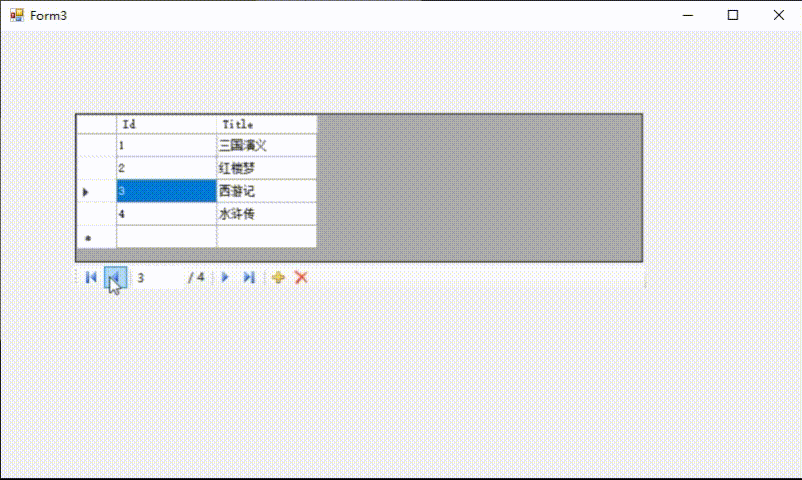802x480 pixels.
Task: Click the top-left select-all grid corner
Action: point(97,124)
